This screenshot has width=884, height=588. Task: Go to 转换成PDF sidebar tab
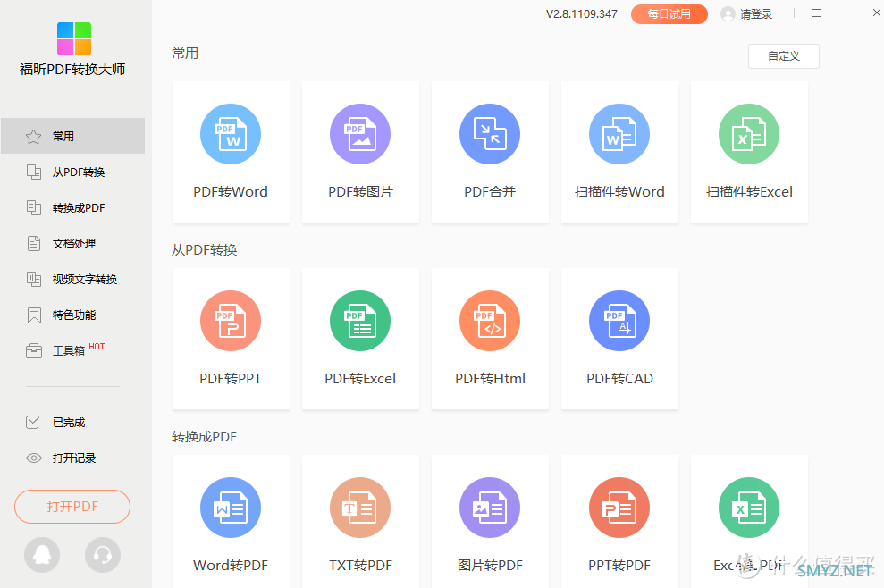coord(72,207)
